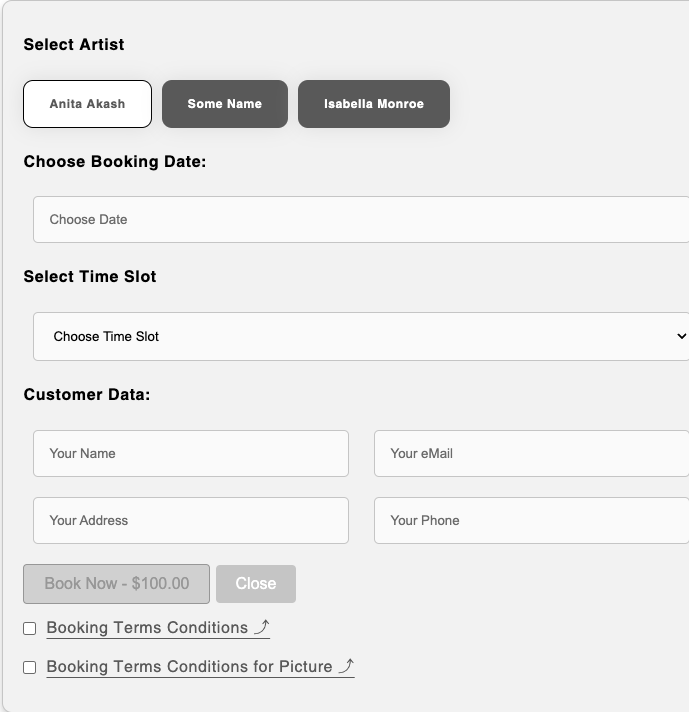Focus the Your Phone input
689x712 pixels.
tap(531, 520)
